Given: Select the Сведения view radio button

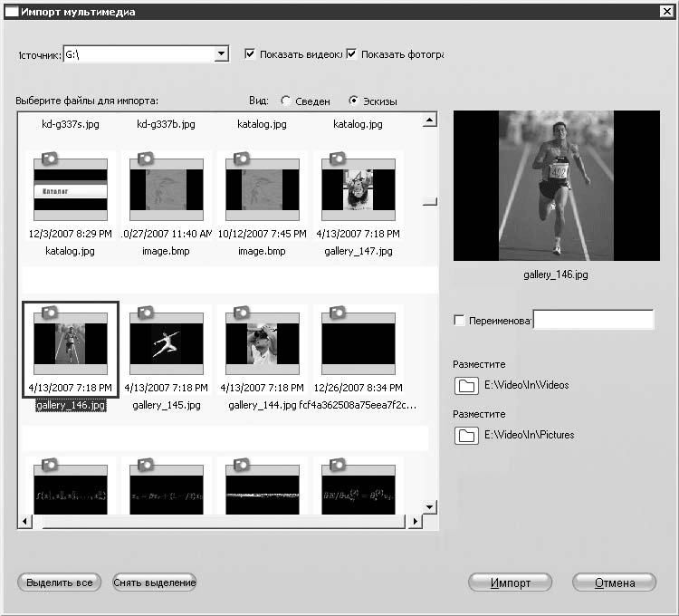Looking at the screenshot, I should click(286, 101).
